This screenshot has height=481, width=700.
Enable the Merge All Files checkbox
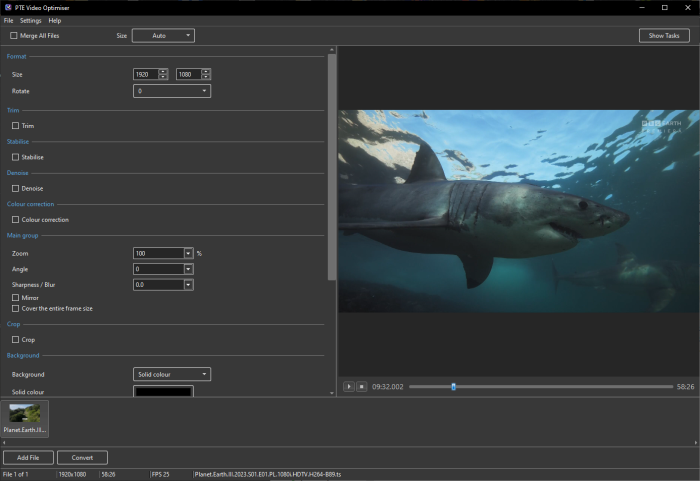(14, 35)
